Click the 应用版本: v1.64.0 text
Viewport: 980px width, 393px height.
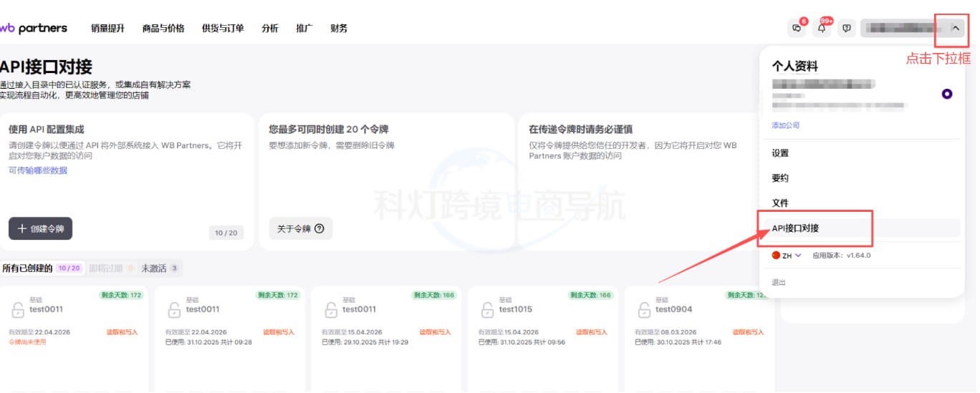[x=842, y=256]
